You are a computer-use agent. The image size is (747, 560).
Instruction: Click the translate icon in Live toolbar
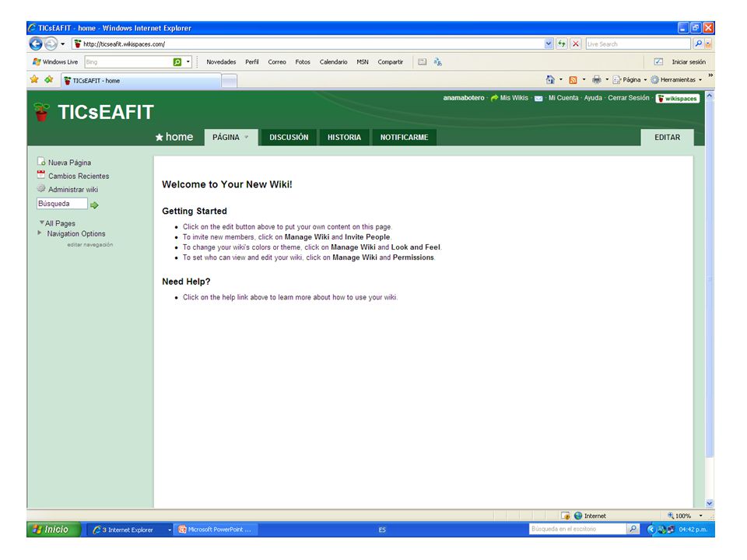[x=438, y=62]
